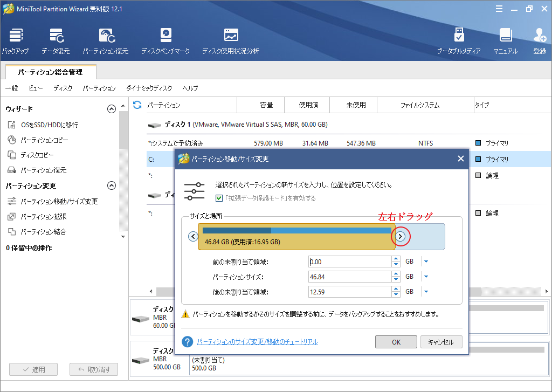The image size is (552, 392).
Task: Click the 適用 button
Action: tap(33, 369)
